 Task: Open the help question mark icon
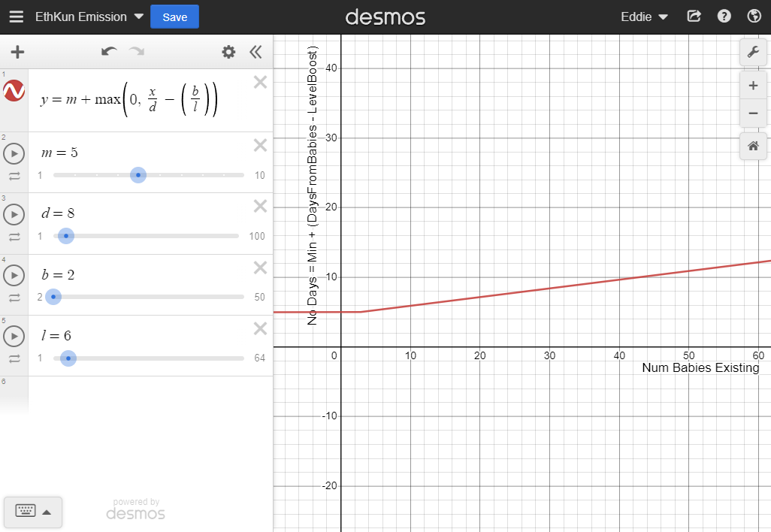724,17
